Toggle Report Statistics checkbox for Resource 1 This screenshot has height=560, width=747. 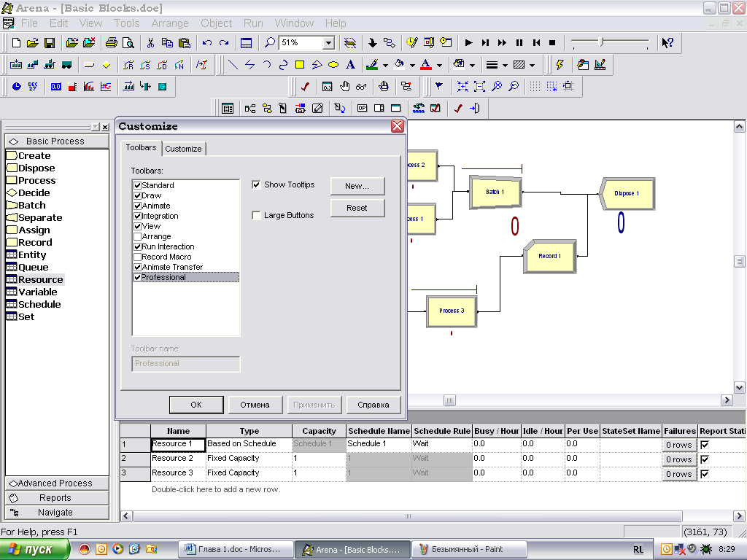pos(705,445)
